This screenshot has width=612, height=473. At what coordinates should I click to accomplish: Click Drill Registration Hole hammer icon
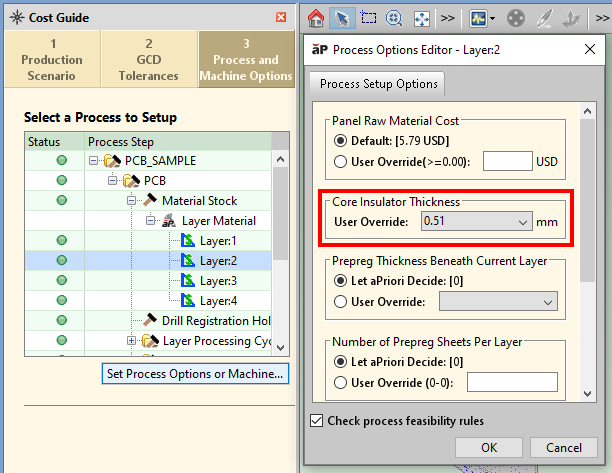(x=149, y=320)
